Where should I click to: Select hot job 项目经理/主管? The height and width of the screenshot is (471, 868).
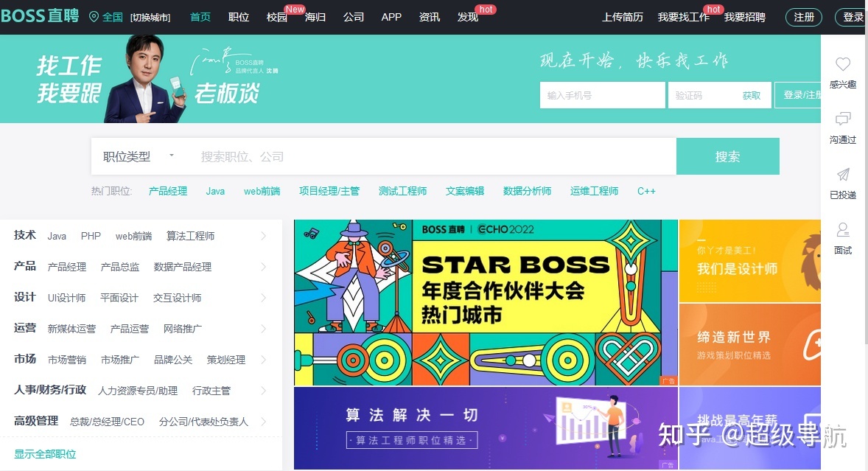click(329, 191)
